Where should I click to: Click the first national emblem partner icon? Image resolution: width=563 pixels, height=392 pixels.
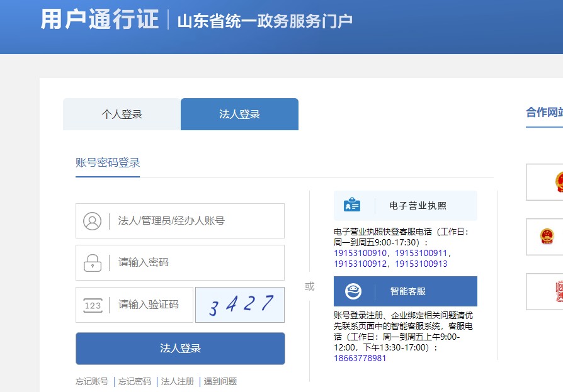pyautogui.click(x=558, y=182)
